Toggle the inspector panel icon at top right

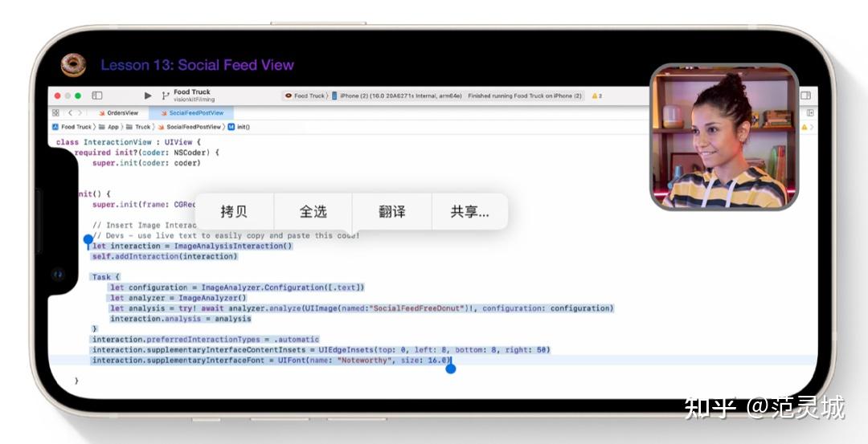[806, 96]
